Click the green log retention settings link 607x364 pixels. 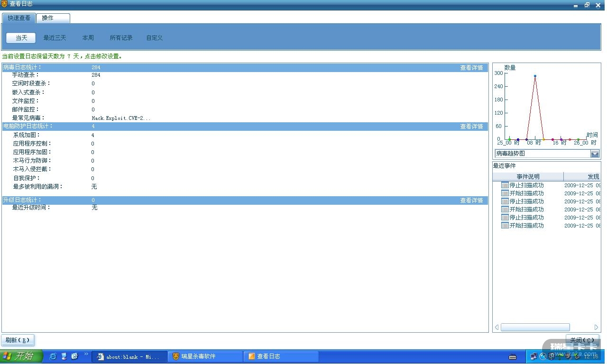coord(62,56)
